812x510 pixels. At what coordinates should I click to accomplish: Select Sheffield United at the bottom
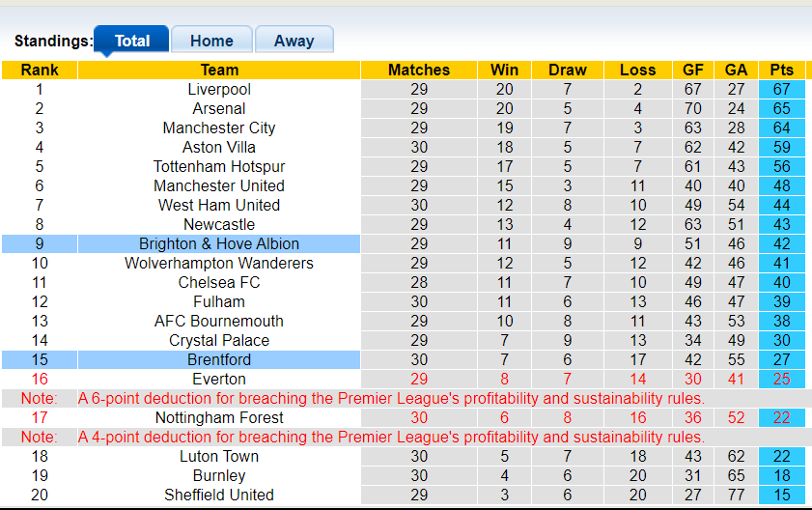(219, 495)
